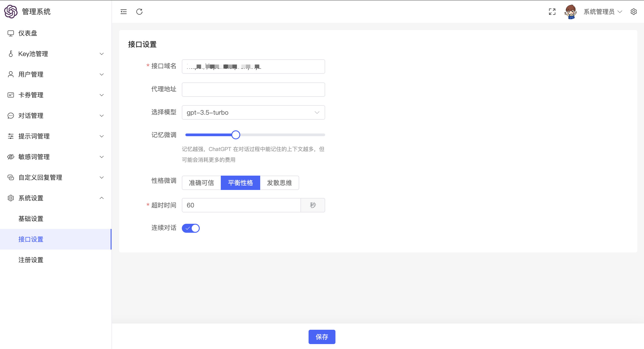This screenshot has height=349, width=644.
Task: Expand the 自定义回复管理 menu chevron
Action: (x=101, y=177)
